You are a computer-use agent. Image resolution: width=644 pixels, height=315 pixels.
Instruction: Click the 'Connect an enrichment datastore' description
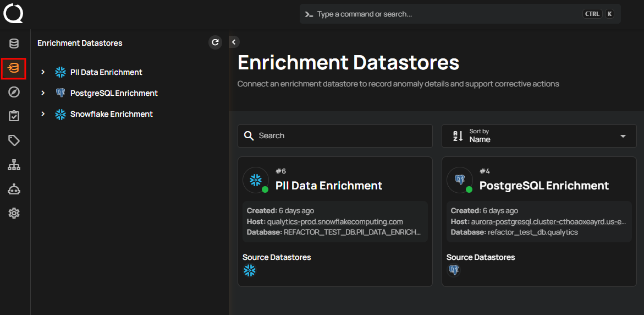(x=398, y=84)
